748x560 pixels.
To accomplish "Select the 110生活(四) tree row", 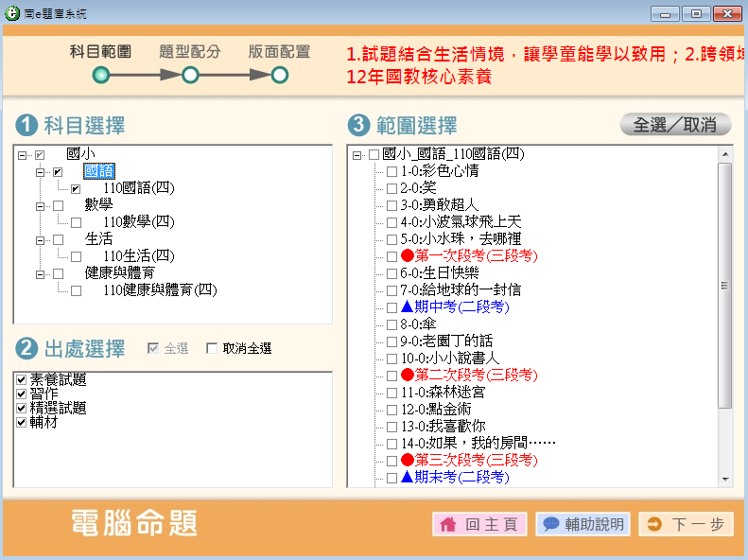I will point(138,256).
